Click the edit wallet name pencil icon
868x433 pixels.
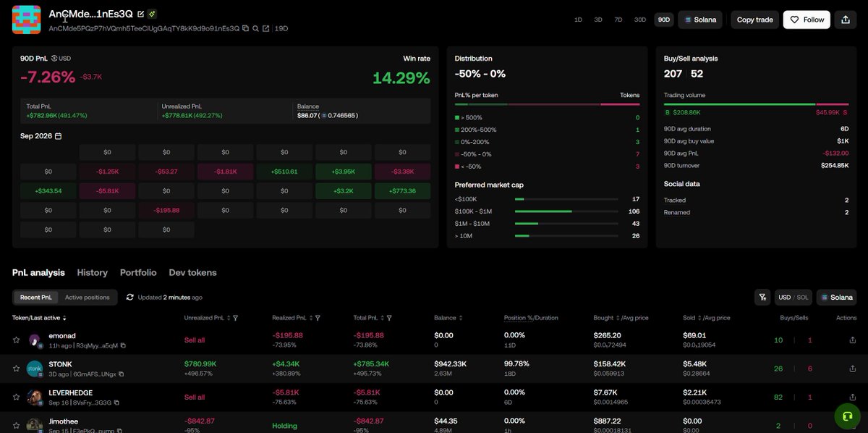141,14
